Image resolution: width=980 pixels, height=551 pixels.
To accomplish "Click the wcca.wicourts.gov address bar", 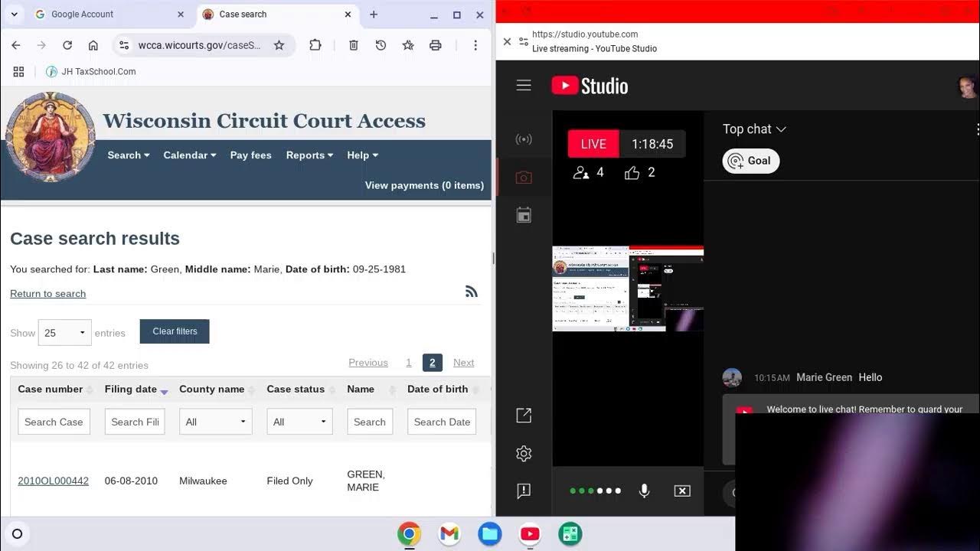I will click(x=200, y=45).
